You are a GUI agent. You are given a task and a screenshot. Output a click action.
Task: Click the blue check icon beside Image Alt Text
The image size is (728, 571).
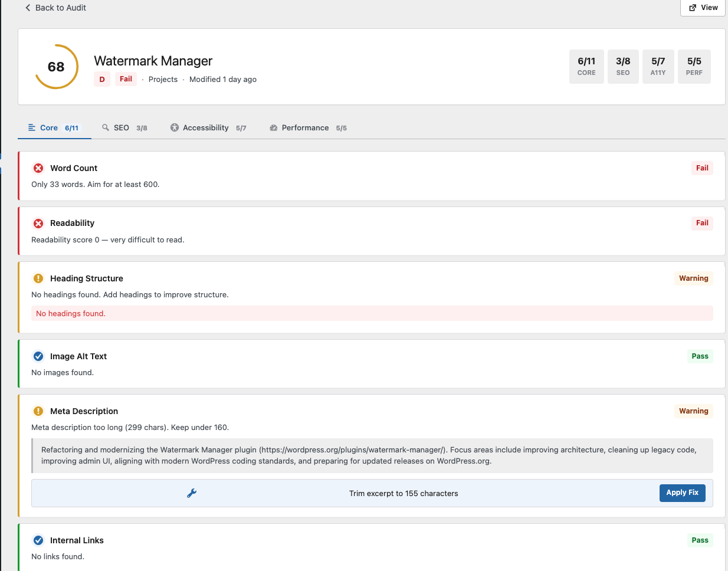38,356
